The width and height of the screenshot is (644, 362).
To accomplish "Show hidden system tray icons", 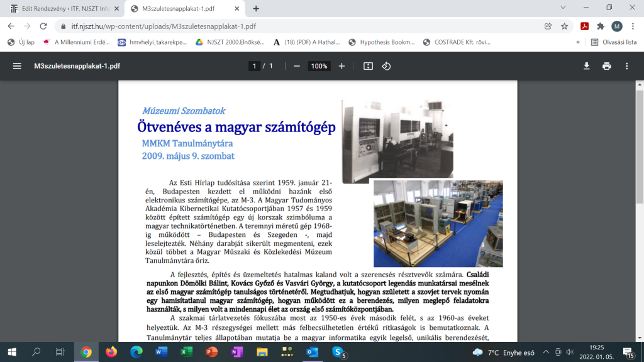I will (x=546, y=352).
